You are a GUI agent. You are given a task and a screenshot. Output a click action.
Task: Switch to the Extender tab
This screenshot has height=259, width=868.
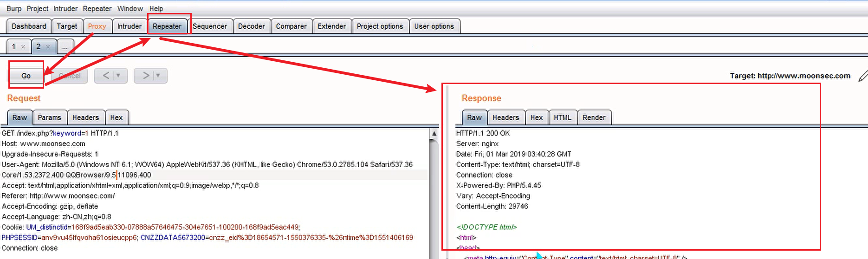pyautogui.click(x=331, y=26)
